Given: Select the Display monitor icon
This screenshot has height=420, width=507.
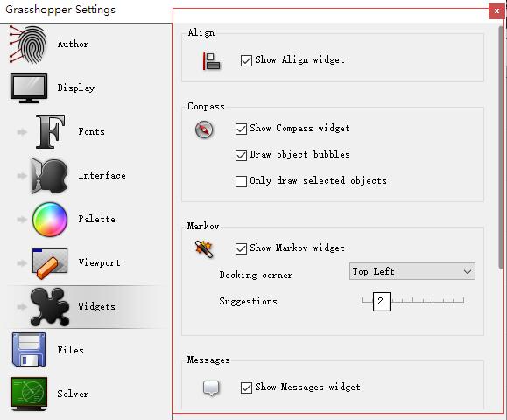Looking at the screenshot, I should point(29,87).
